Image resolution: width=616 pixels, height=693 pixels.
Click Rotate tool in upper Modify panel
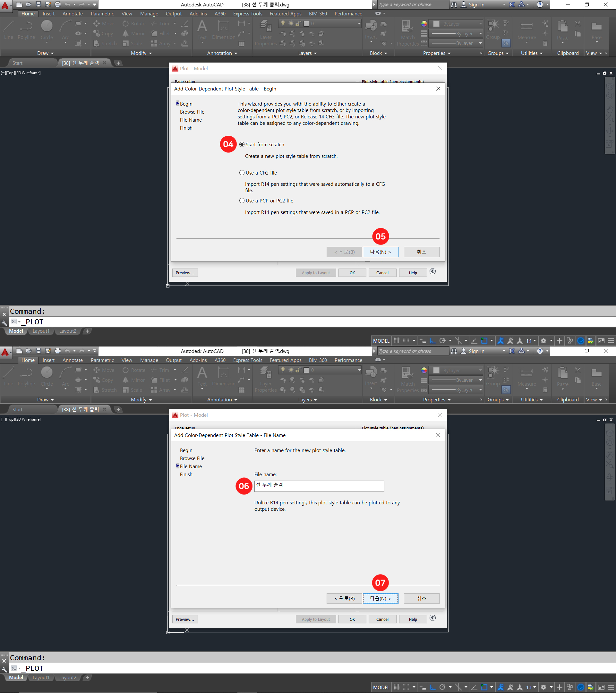tap(134, 23)
